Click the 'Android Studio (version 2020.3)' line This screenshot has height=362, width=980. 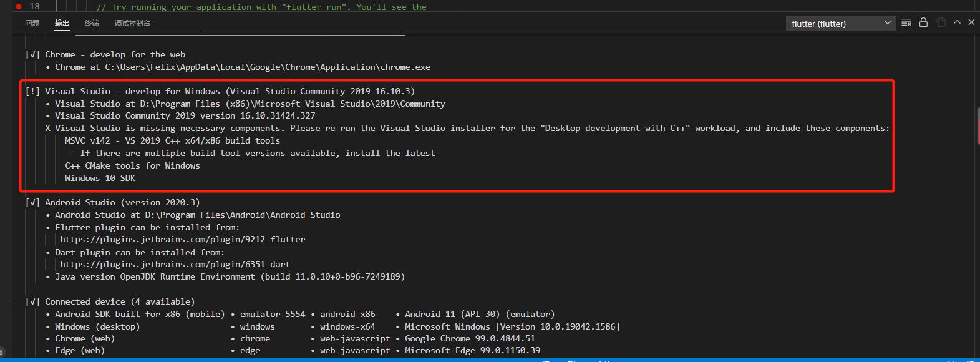(112, 203)
